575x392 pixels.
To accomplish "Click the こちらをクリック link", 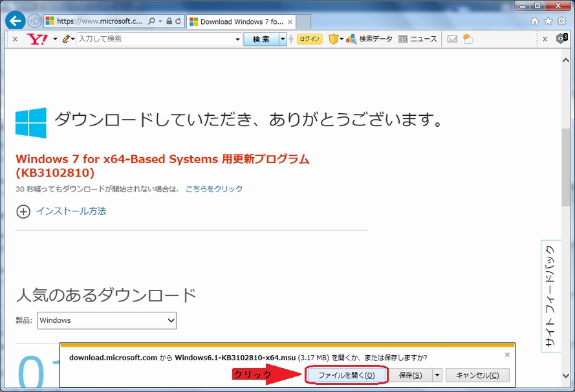I will 214,189.
